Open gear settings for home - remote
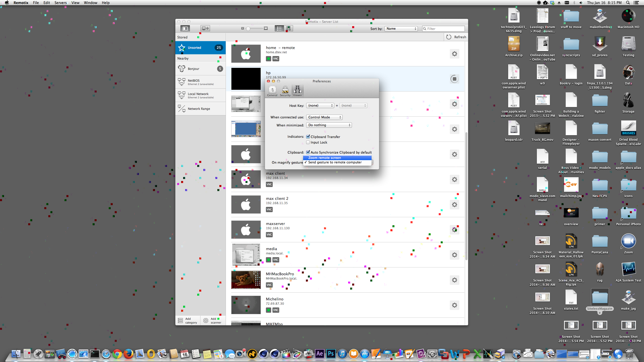Screen dimensions: 644x362 (x=454, y=54)
